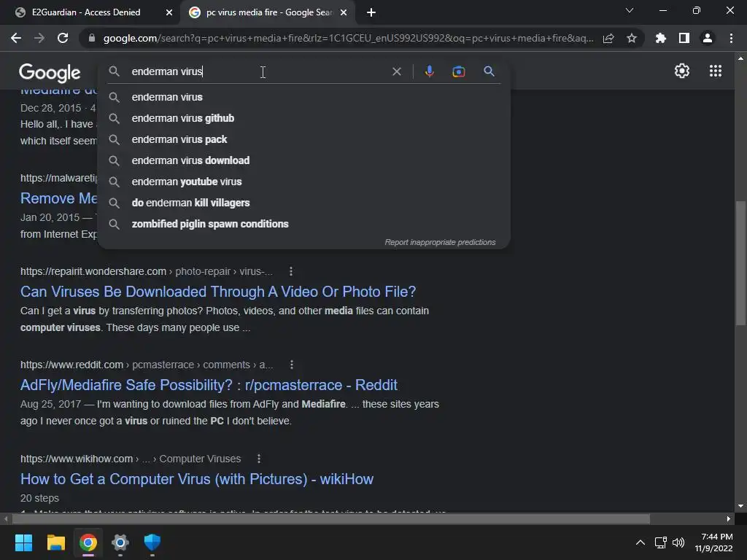Click inside the Google search input field
The image size is (747, 560).
(258, 71)
